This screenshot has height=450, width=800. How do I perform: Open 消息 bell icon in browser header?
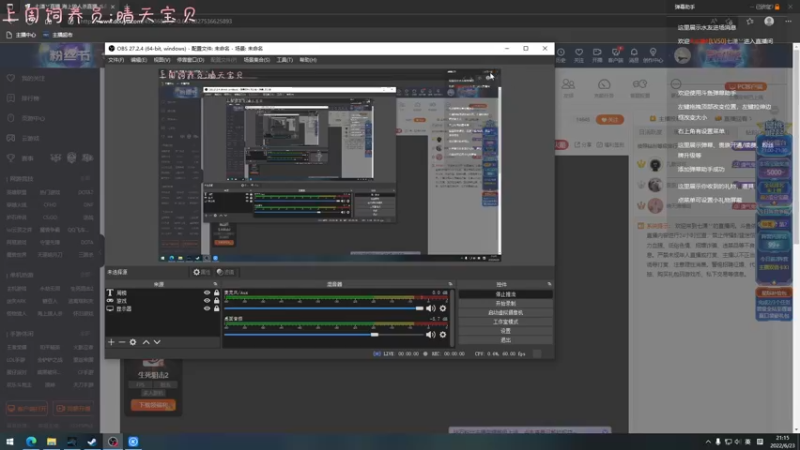coord(634,55)
